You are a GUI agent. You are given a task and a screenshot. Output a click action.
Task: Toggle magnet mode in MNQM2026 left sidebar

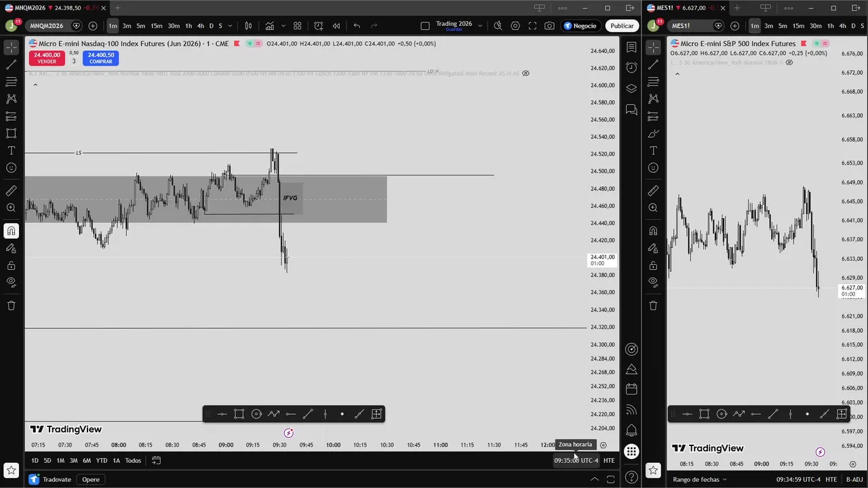pyautogui.click(x=11, y=231)
